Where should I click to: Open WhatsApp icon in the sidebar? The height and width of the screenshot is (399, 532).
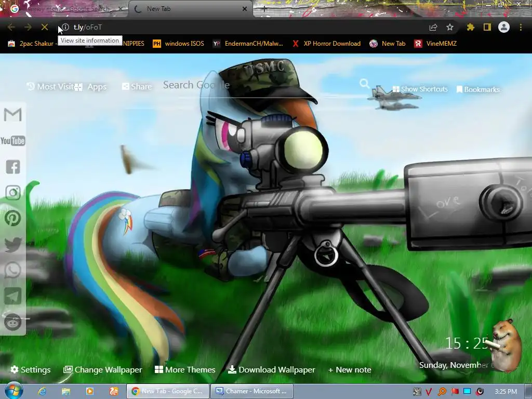point(13,270)
